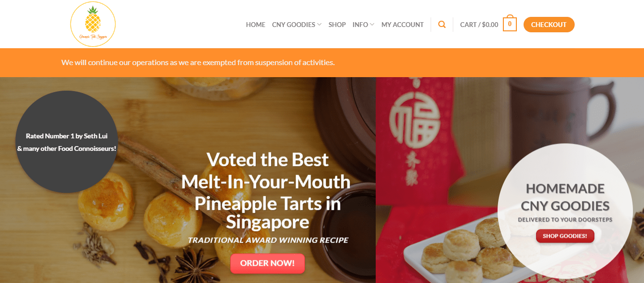Click the cart bag icon showing 0

click(x=510, y=24)
